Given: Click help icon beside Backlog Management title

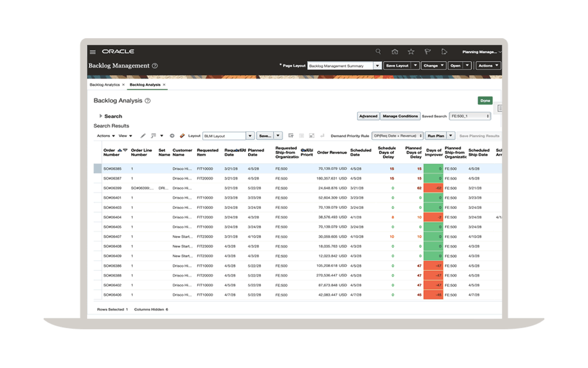Looking at the screenshot, I should click(155, 66).
